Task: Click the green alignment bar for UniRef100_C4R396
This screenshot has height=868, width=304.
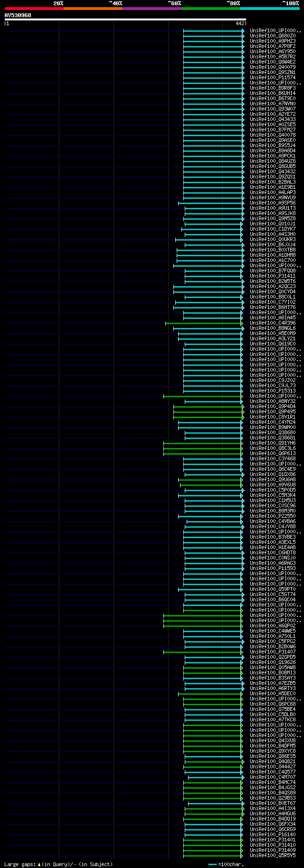Action: point(204,323)
